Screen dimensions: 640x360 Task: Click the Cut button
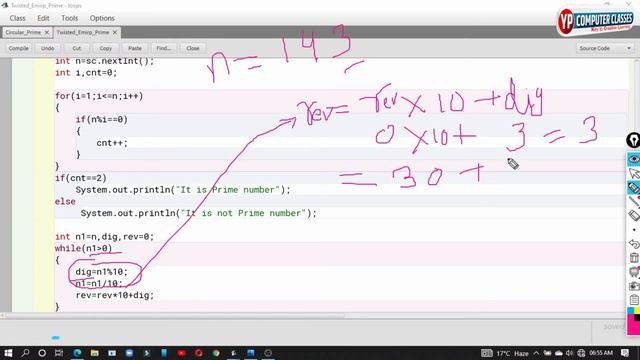(76, 48)
